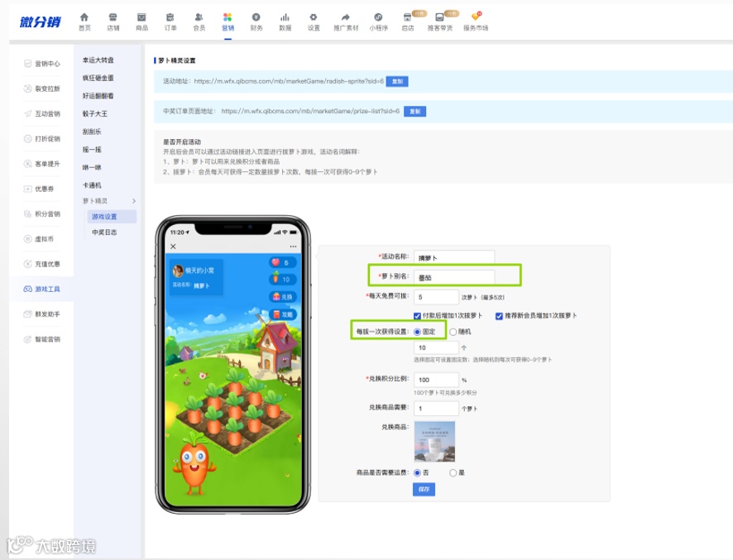Image resolution: width=733 pixels, height=560 pixels.
Task: Open 积分营销 in the left sidebar
Action: 42,214
